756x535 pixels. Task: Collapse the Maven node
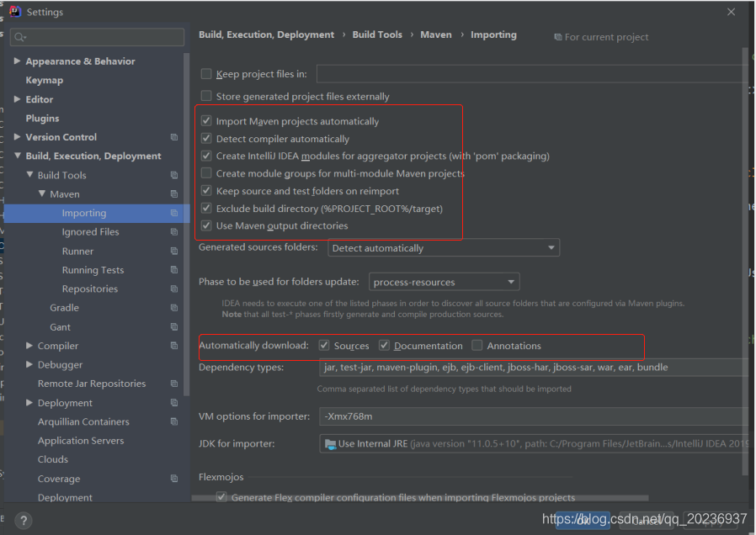(42, 193)
